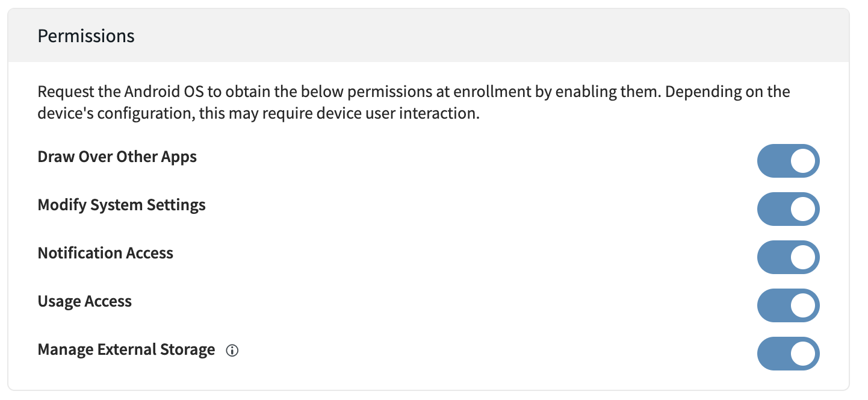Select the Modify System Settings label text
This screenshot has height=400, width=868.
pyautogui.click(x=122, y=205)
